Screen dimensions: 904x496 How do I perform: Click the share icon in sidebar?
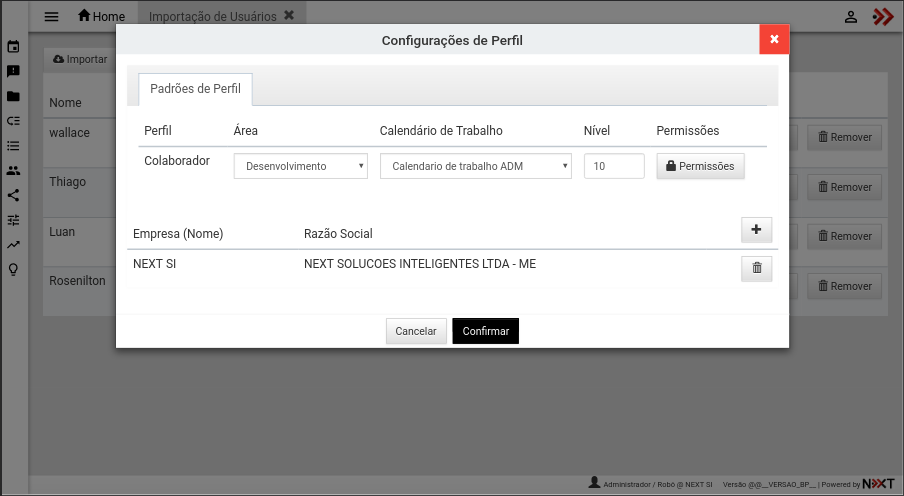pos(13,196)
